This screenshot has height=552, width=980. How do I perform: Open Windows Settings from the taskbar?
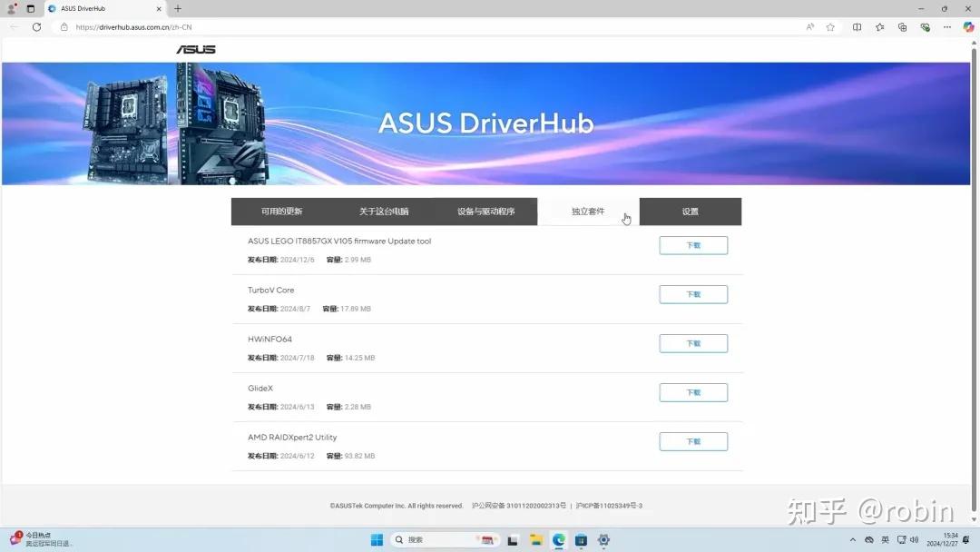(x=603, y=539)
